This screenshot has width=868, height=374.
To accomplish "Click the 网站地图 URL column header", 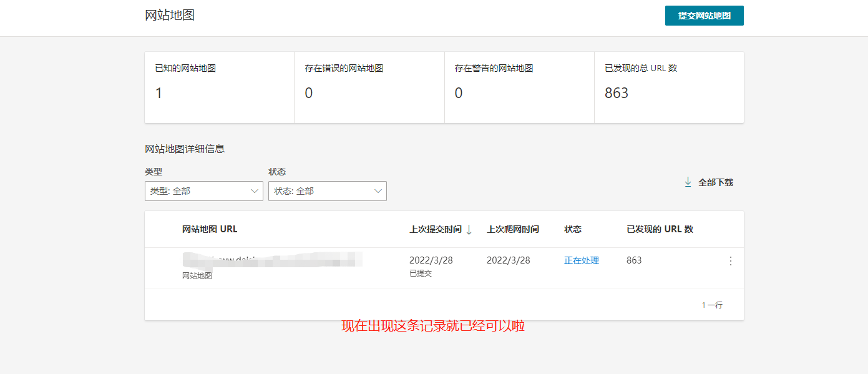I will point(210,229).
